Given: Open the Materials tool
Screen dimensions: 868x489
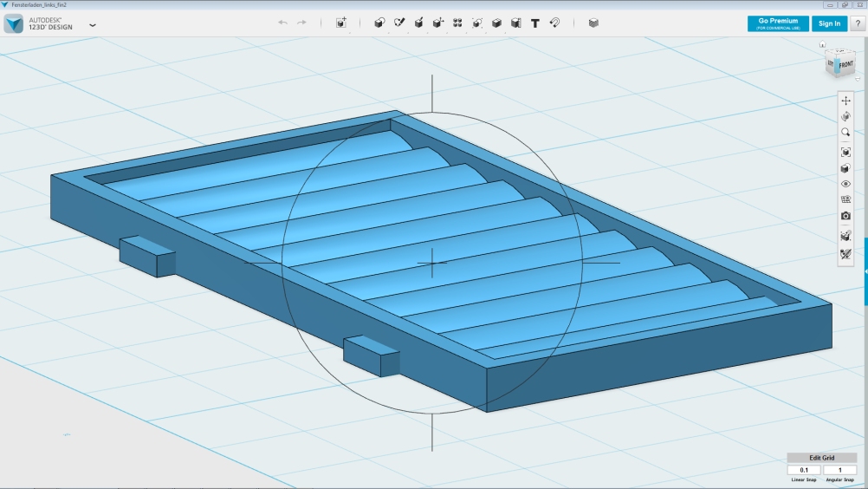Looking at the screenshot, I should click(593, 23).
